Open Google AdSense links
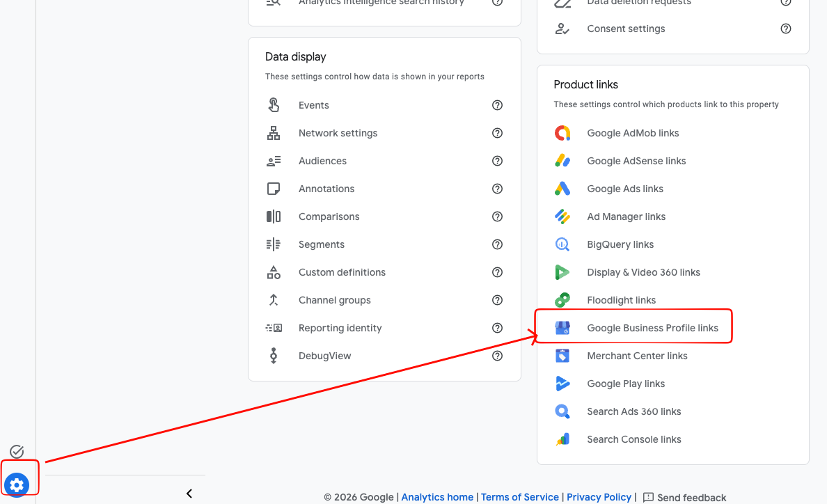827x504 pixels. [636, 161]
